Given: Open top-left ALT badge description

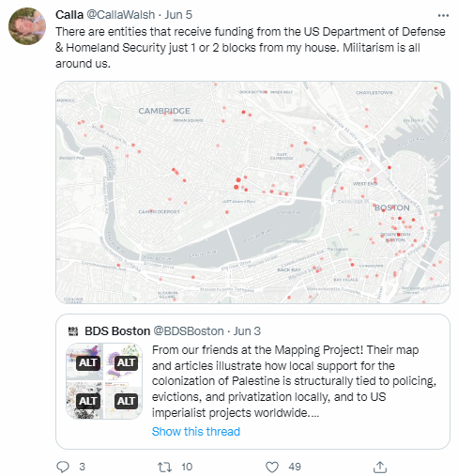Looking at the screenshot, I should tap(88, 362).
